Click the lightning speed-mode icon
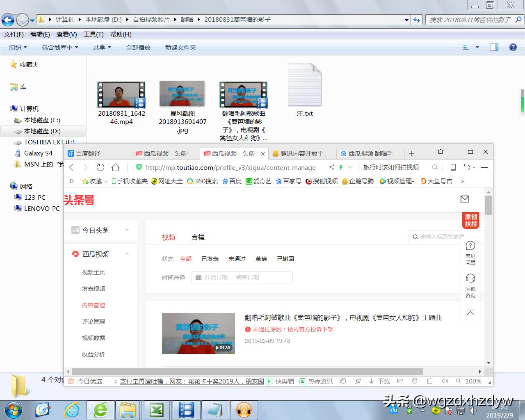The height and width of the screenshot is (420, 525). click(x=341, y=167)
